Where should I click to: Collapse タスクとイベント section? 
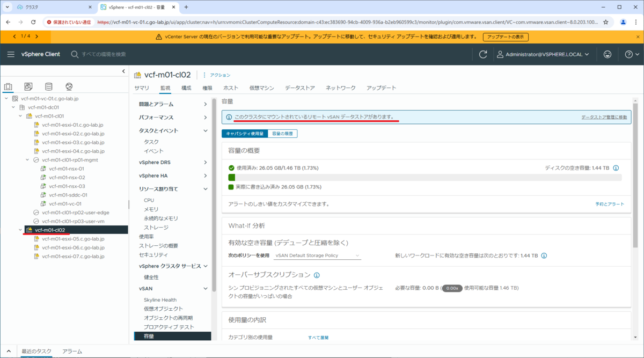point(205,130)
